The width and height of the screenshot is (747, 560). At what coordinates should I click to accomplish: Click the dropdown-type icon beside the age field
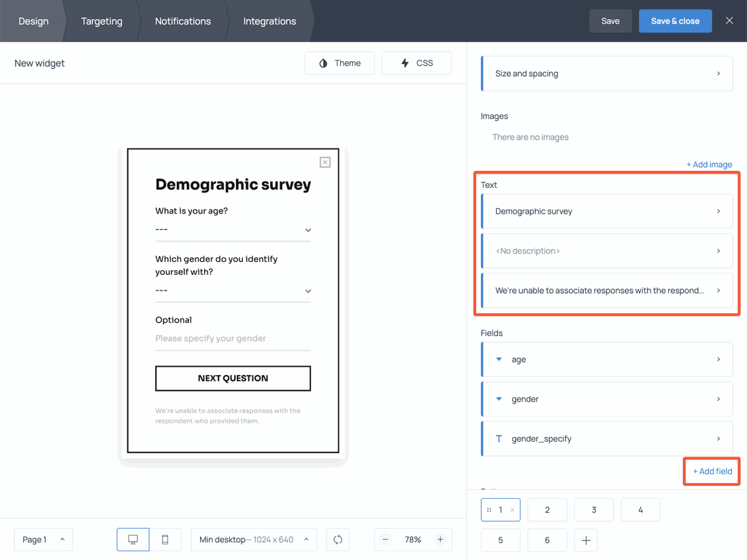[499, 359]
